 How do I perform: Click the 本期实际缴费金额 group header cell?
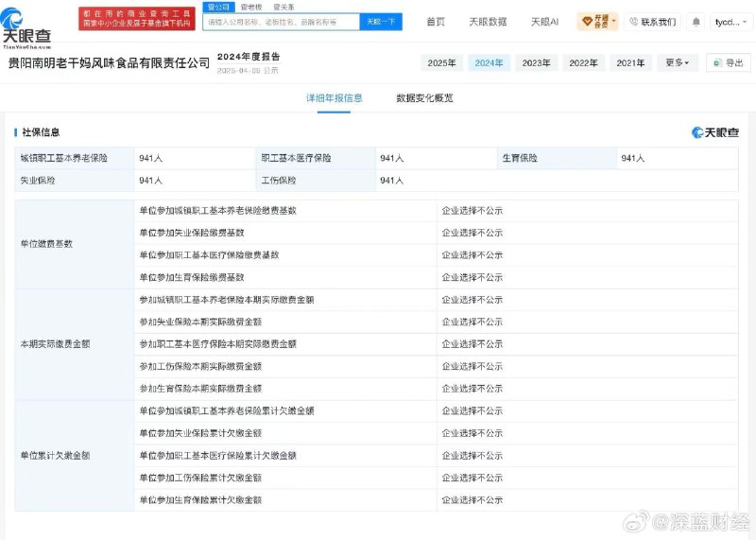(x=75, y=344)
